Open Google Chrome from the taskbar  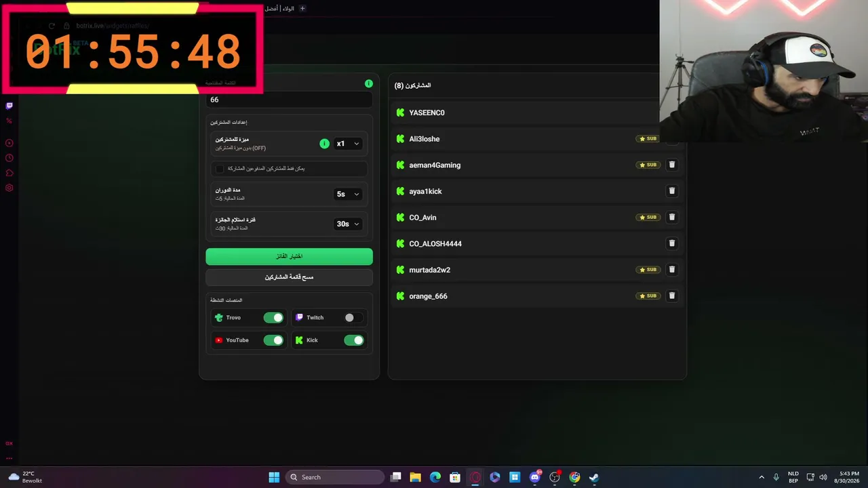(574, 477)
